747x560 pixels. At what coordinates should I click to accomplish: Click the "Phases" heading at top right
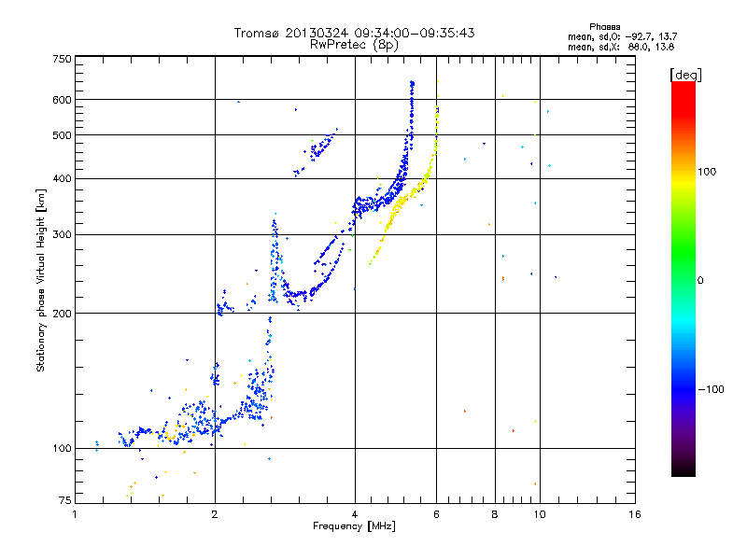(604, 27)
